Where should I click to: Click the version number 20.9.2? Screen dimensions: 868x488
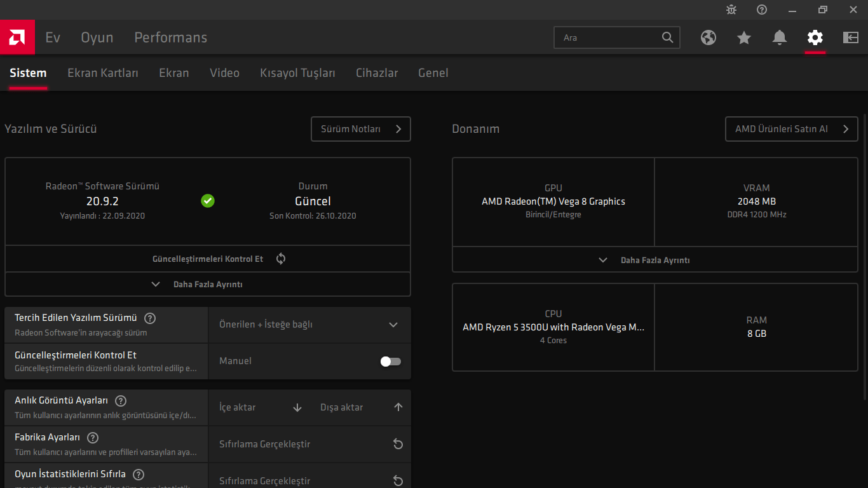[x=102, y=201]
